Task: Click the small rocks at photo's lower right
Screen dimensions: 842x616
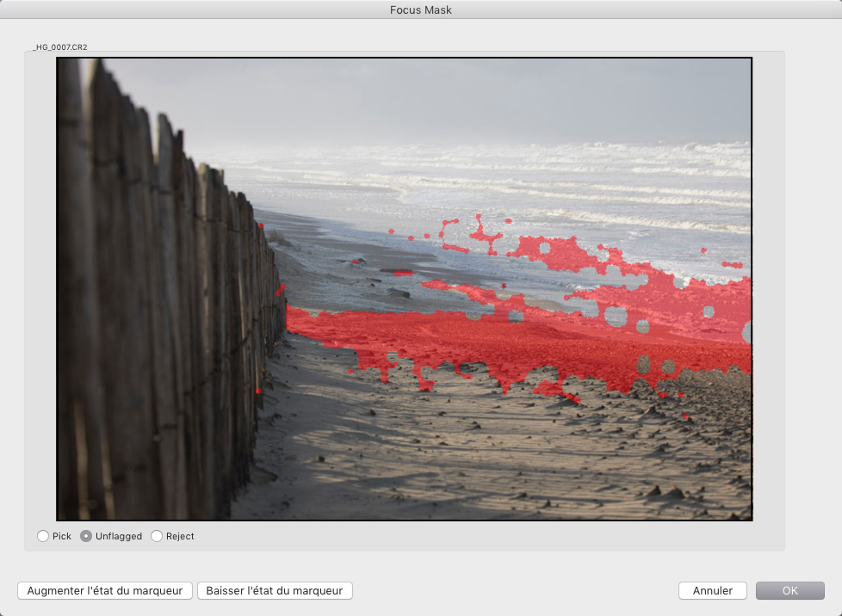Action: coord(665,491)
